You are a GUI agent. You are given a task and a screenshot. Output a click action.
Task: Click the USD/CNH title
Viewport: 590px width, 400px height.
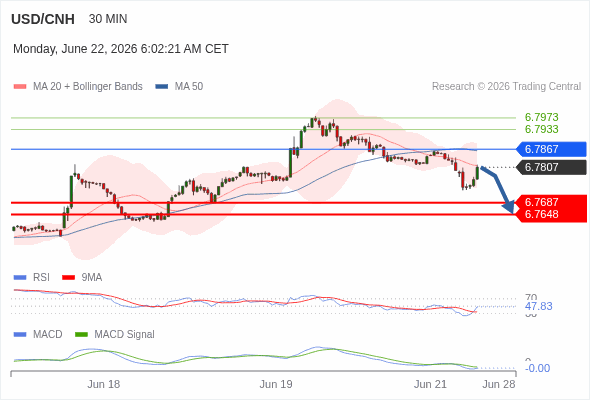pos(43,19)
